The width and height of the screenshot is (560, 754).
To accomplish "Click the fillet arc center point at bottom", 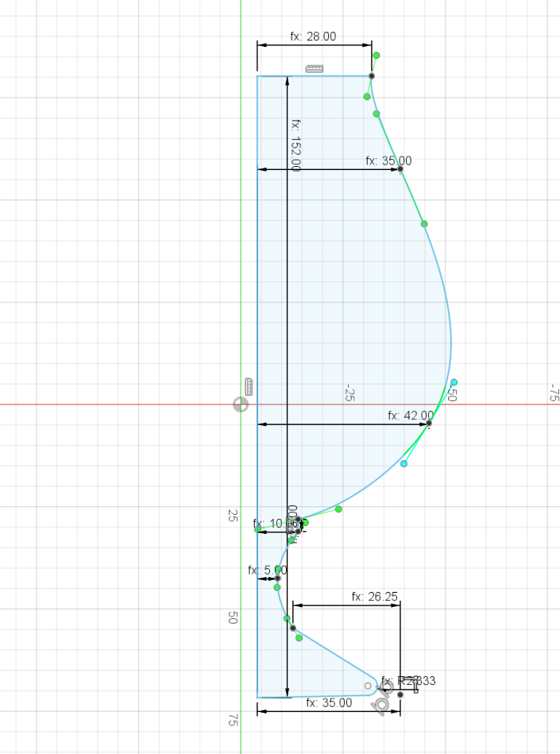I will (x=368, y=686).
